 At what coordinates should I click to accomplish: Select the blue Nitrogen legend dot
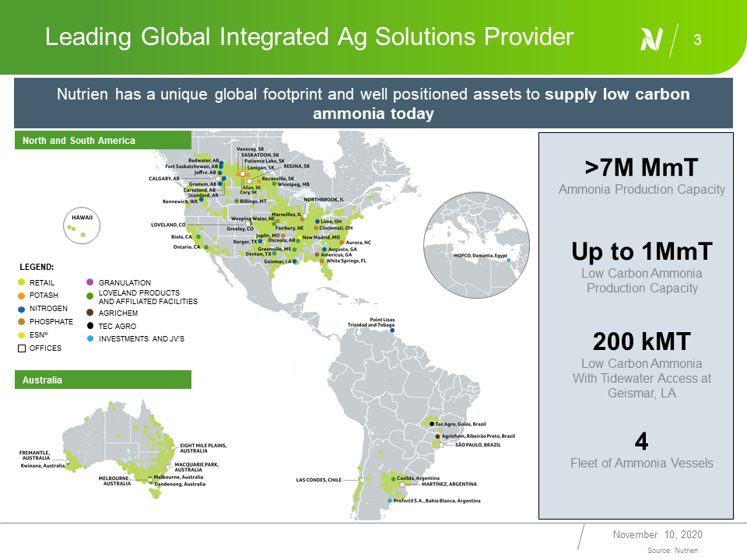click(x=22, y=309)
